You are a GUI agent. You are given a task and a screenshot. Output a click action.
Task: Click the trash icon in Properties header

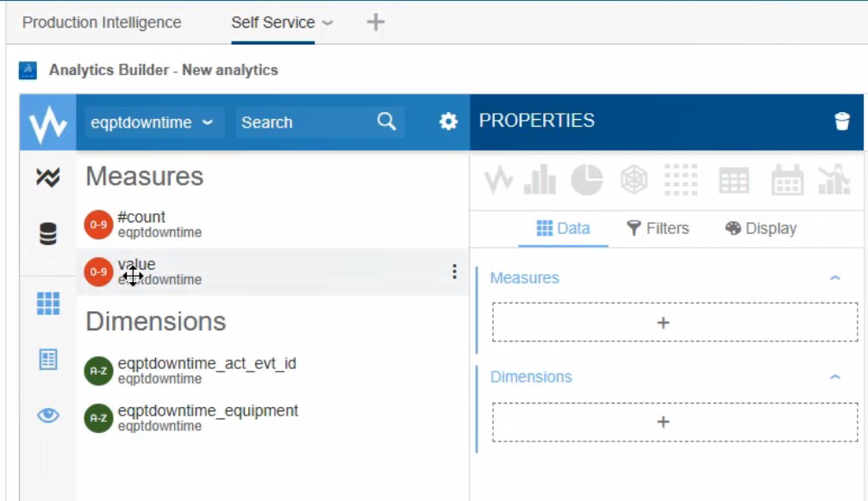point(842,122)
